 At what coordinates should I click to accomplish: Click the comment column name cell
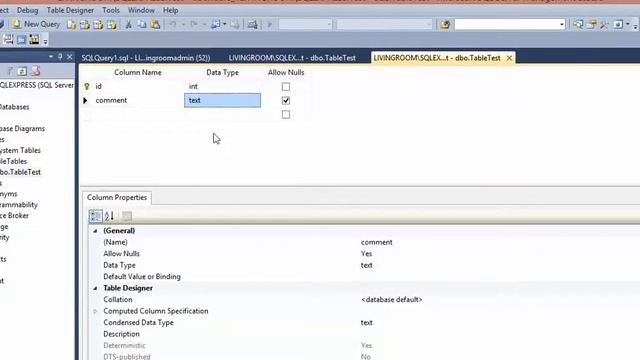pos(138,100)
